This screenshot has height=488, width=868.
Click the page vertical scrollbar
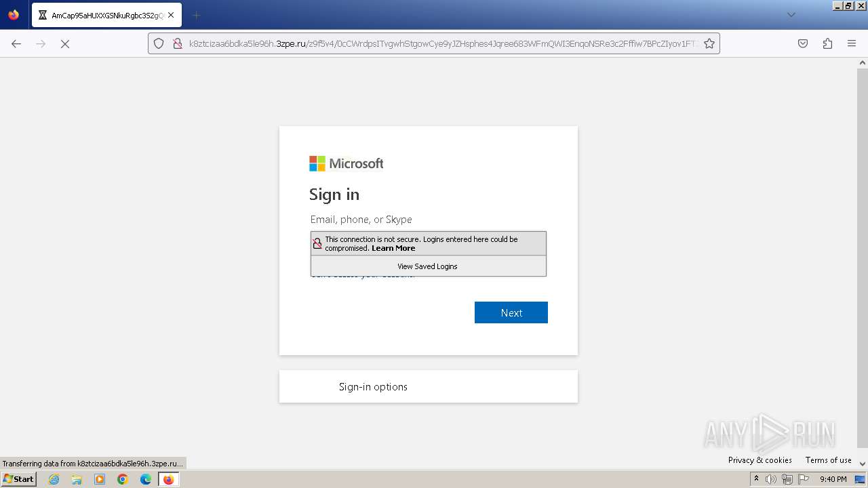tap(863, 258)
